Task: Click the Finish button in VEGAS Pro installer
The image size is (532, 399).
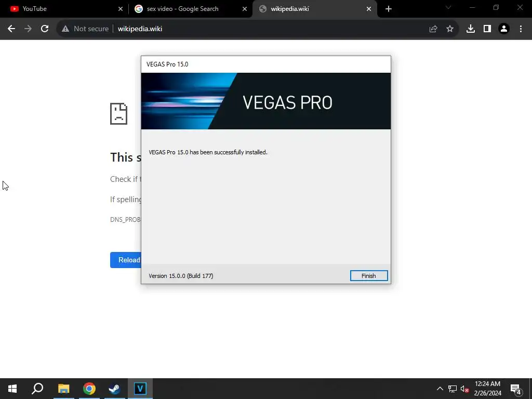Action: (x=368, y=276)
